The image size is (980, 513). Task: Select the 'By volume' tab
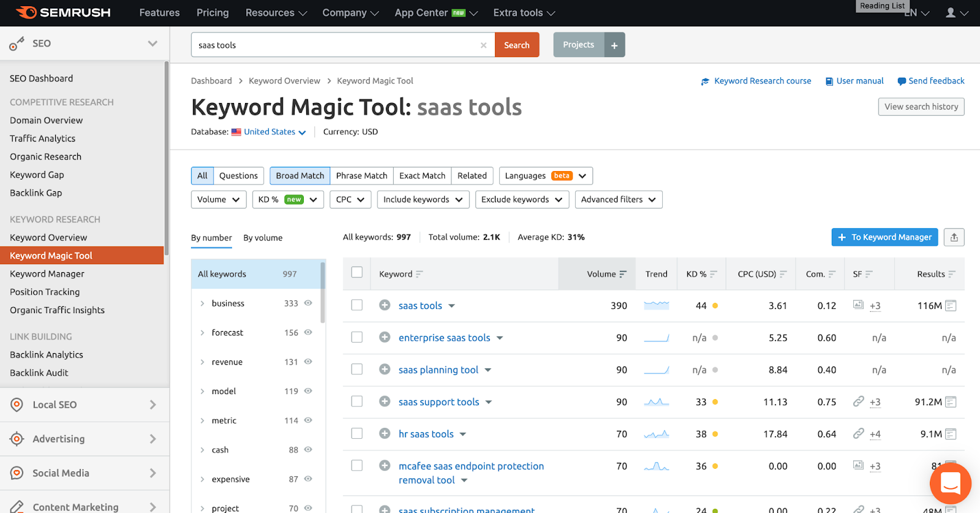tap(263, 238)
